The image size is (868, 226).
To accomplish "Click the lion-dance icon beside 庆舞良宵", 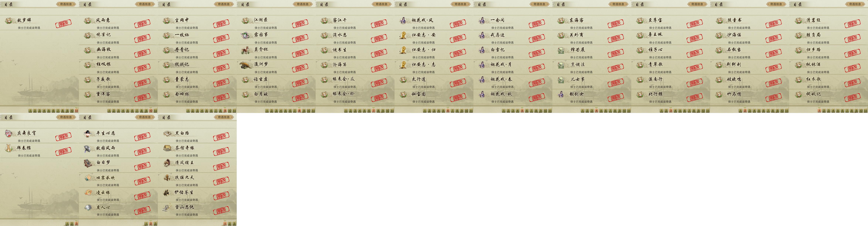I will point(9,133).
